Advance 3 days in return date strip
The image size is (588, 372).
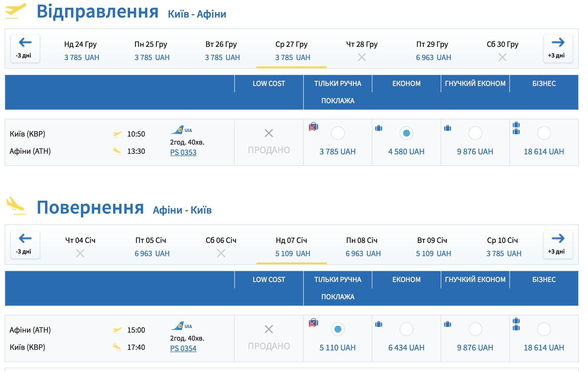[558, 244]
